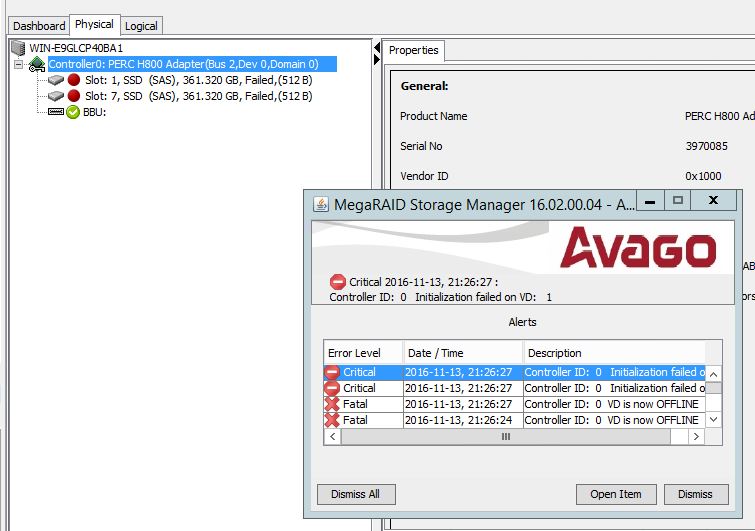755x531 pixels.
Task: Click the horizontal scroll right arrow
Action: coord(696,437)
